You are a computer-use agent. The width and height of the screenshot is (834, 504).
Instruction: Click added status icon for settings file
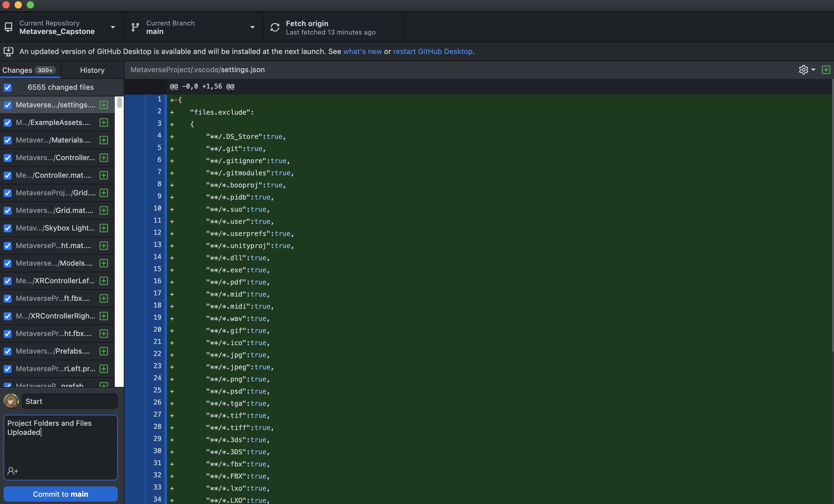(104, 105)
